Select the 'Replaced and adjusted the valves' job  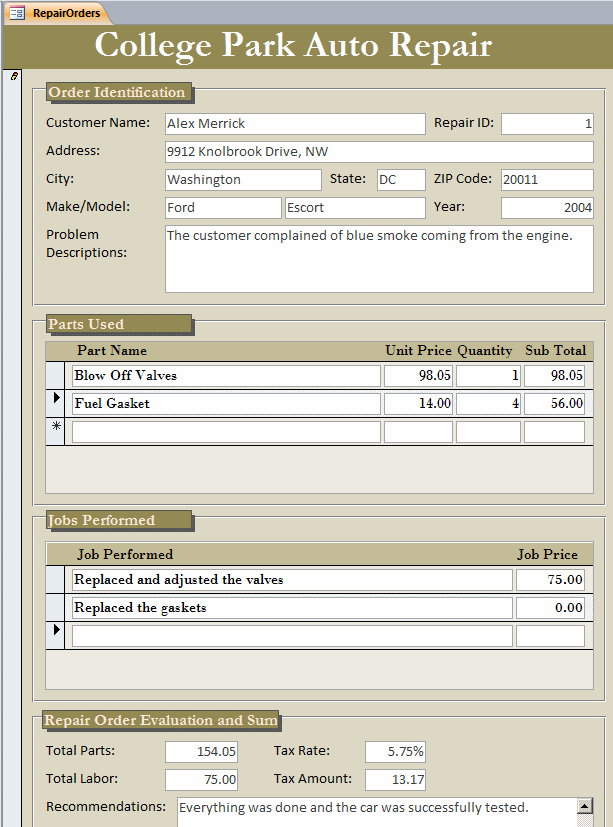point(292,580)
